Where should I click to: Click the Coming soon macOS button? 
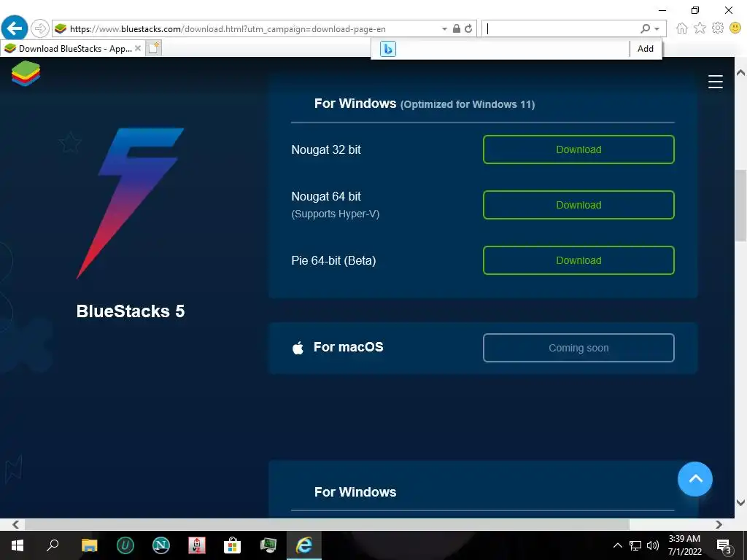point(578,348)
